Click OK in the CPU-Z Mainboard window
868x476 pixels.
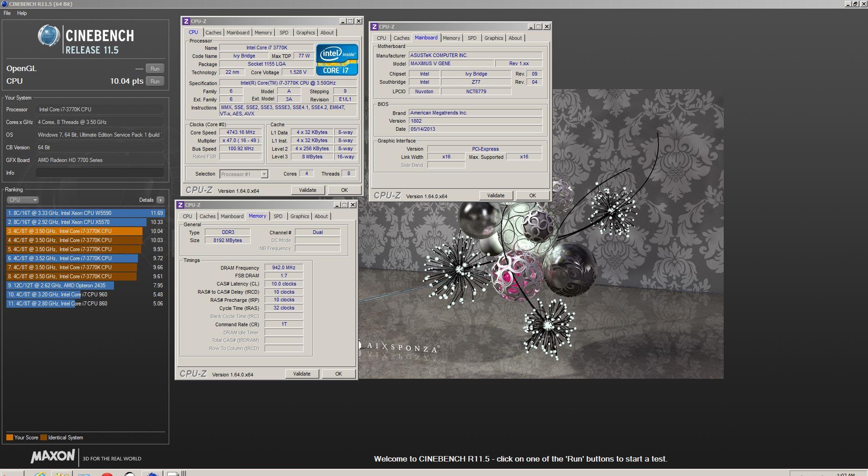(x=532, y=195)
